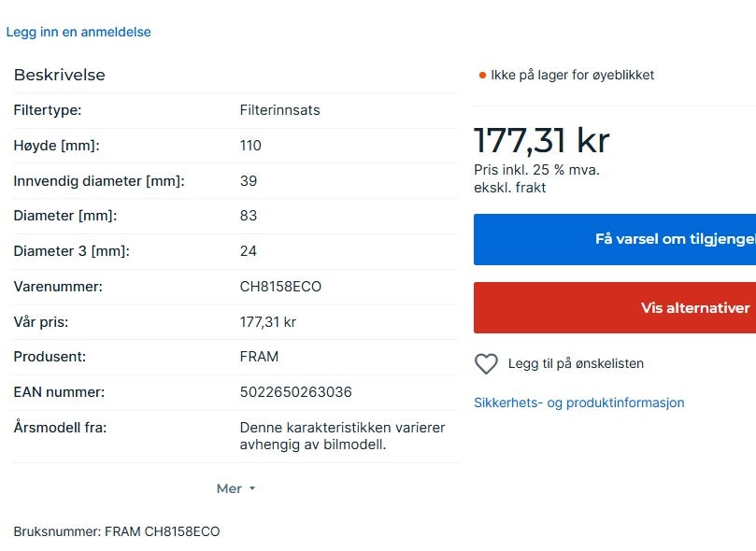Expand the description with Mer
The height and width of the screenshot is (551, 756).
pos(230,488)
